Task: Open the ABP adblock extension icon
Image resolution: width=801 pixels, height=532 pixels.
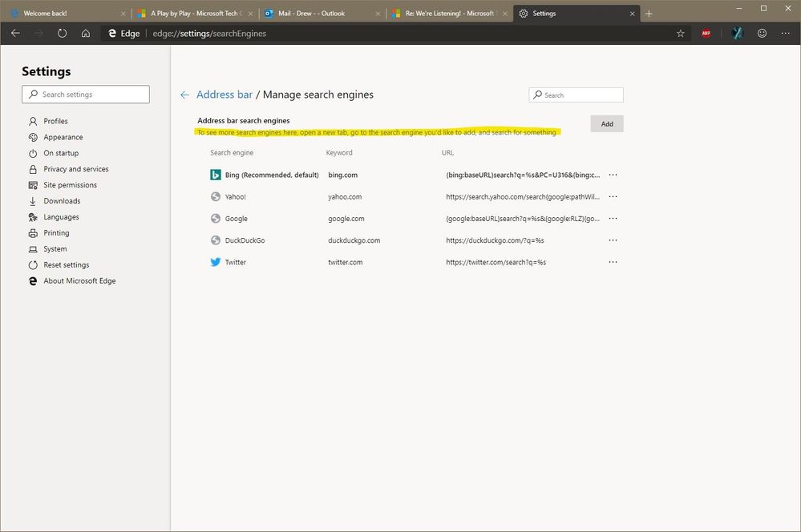Action: point(706,33)
